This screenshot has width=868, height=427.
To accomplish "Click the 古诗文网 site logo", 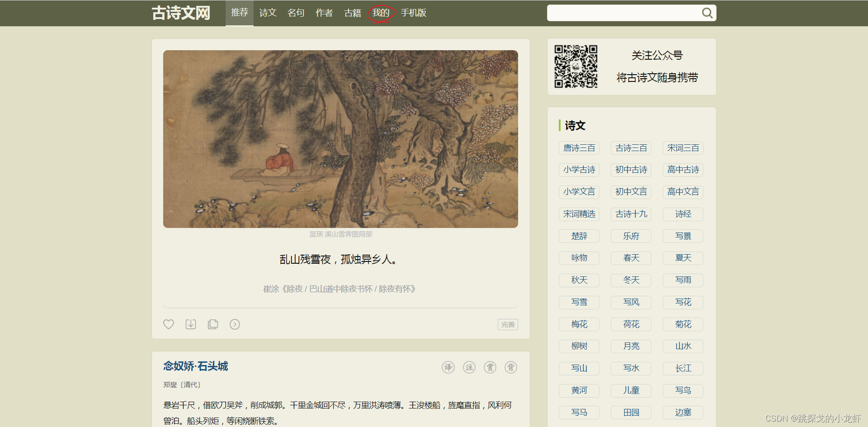I will (x=181, y=13).
